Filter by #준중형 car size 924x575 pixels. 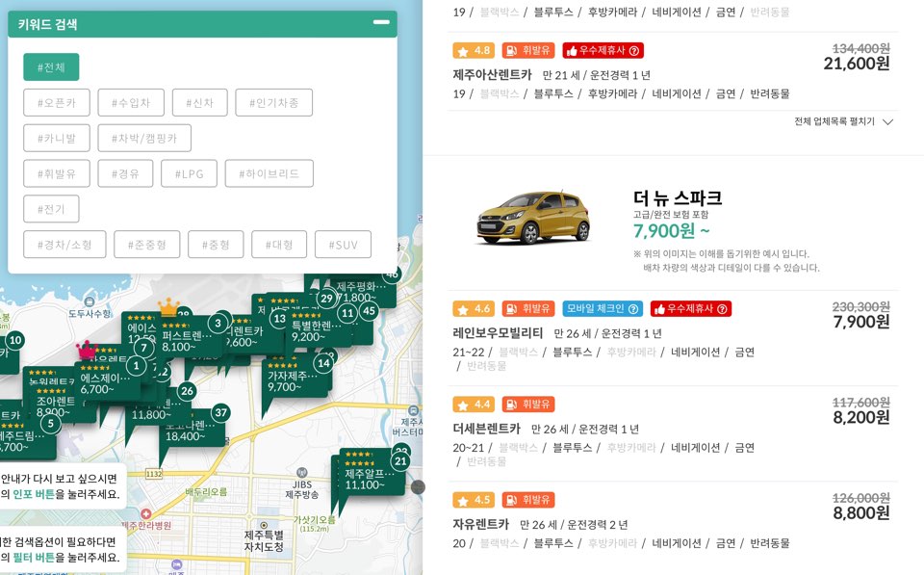click(146, 244)
